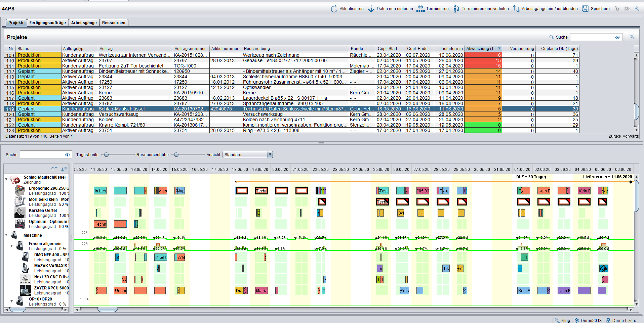Screen dimensions: 644x323
Task: Collapse the OP10+OP20 tree node
Action: click(12, 301)
